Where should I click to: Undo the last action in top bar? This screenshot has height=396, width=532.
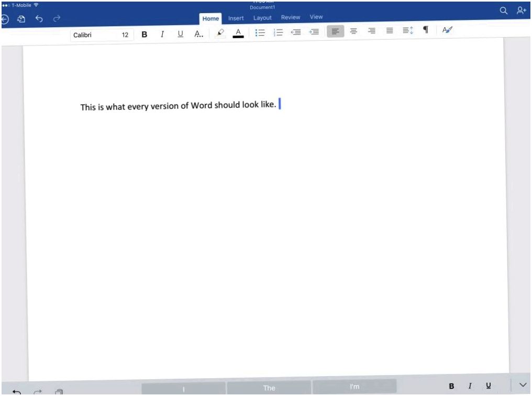pos(39,19)
